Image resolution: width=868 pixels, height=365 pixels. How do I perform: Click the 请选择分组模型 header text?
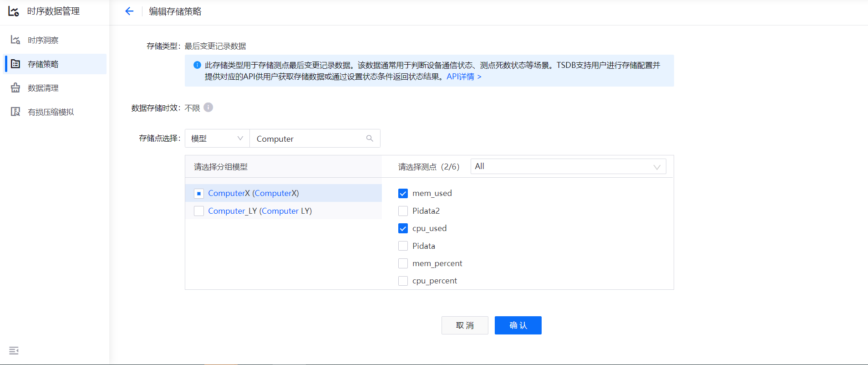pos(221,167)
